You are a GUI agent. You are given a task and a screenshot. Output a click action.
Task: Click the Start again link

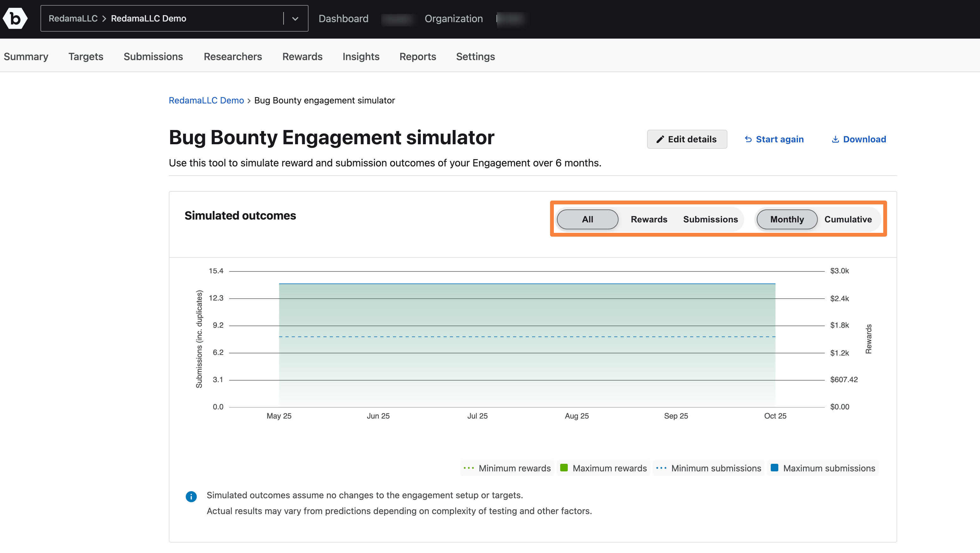774,139
